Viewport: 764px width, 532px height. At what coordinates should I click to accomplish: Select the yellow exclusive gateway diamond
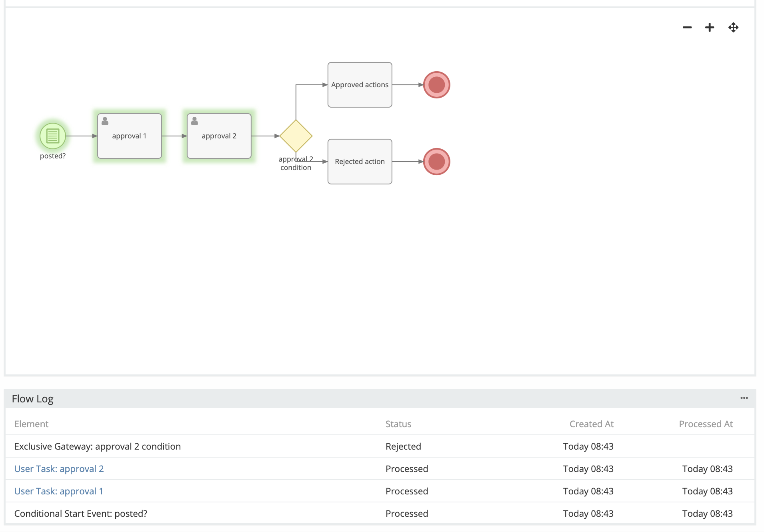[296, 136]
